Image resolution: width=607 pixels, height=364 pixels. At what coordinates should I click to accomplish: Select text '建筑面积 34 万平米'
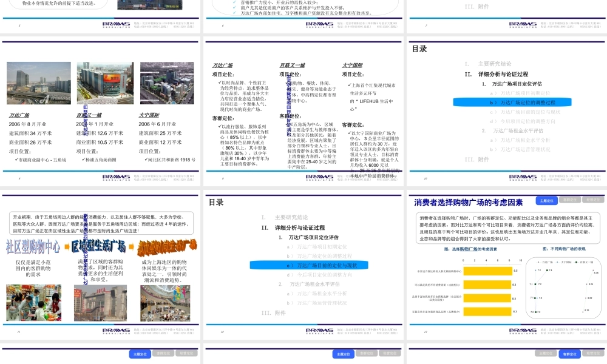point(30,133)
